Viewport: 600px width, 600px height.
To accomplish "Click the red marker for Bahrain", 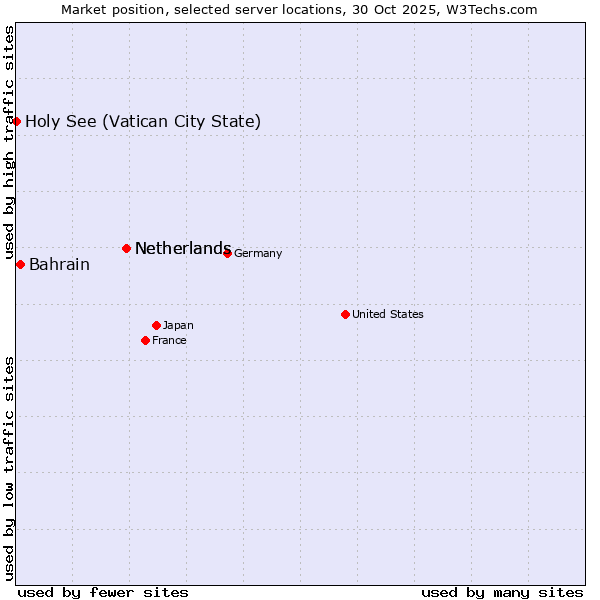I will [x=20, y=264].
